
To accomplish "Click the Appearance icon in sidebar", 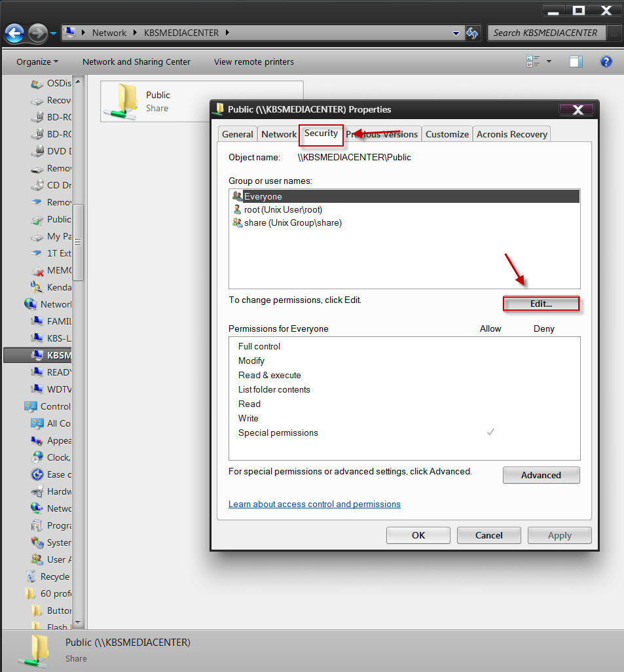I will pos(37,440).
